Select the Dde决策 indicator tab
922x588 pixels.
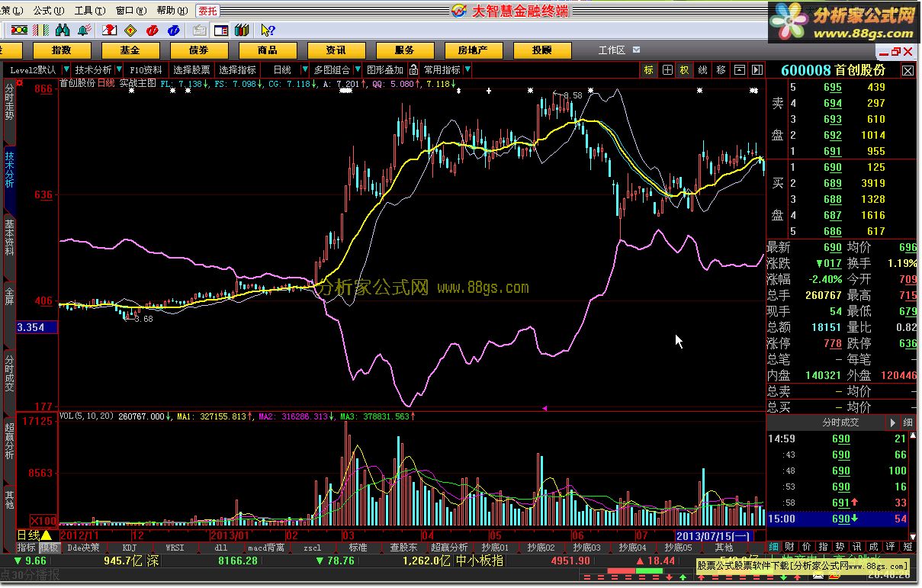83,548
